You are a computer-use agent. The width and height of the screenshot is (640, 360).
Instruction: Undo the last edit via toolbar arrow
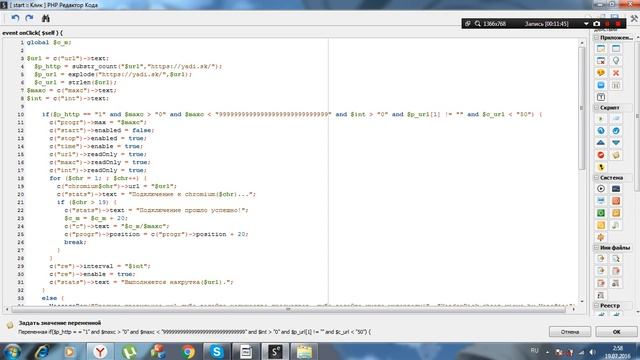click(x=15, y=18)
